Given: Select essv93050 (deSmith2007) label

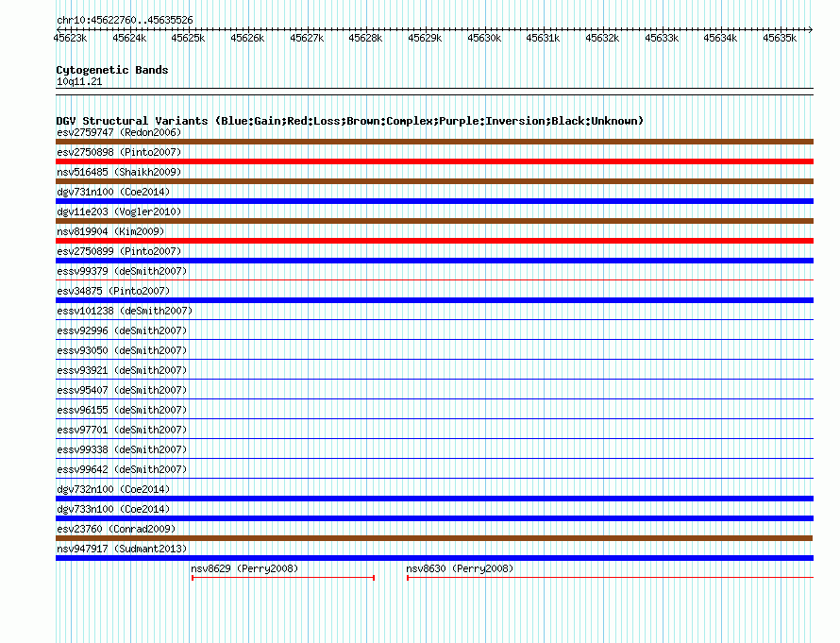Looking at the screenshot, I should (122, 350).
